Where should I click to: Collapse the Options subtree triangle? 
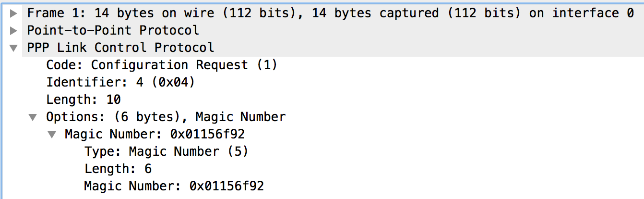point(33,117)
